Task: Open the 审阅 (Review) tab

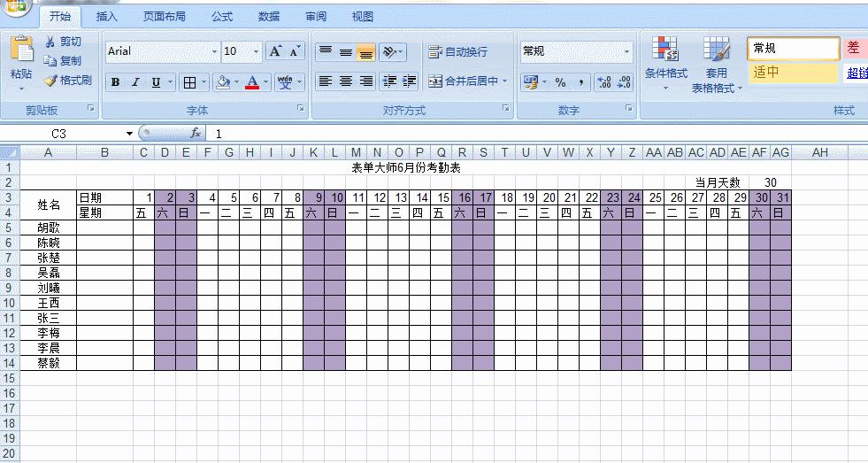Action: 316,17
